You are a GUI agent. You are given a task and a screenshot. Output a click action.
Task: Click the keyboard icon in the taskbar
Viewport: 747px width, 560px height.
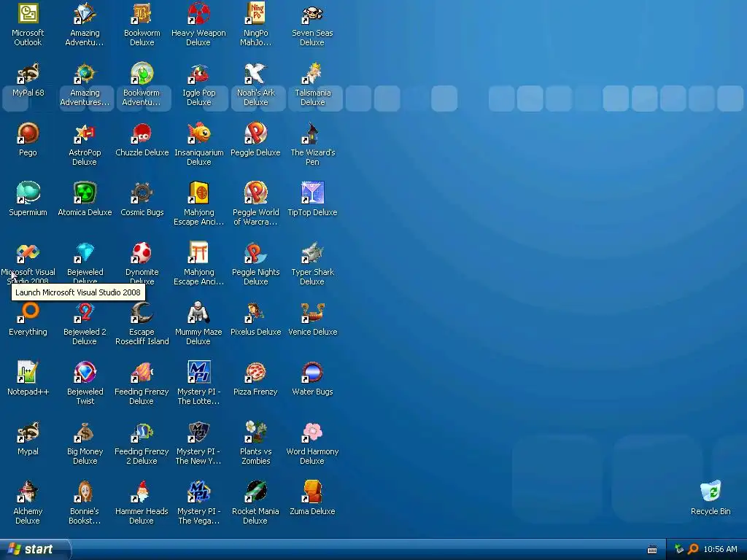(652, 550)
